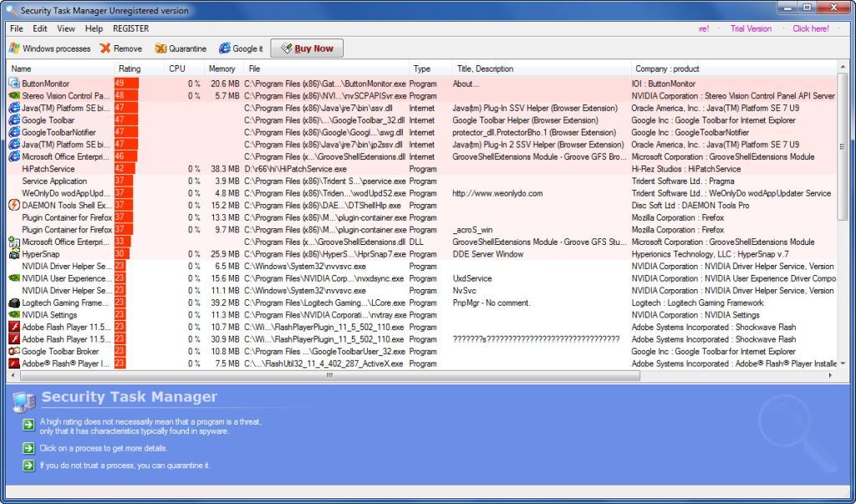This screenshot has width=856, height=504.
Task: Click icon of Microsoft Office Enterprise DLL row
Action: [14, 242]
